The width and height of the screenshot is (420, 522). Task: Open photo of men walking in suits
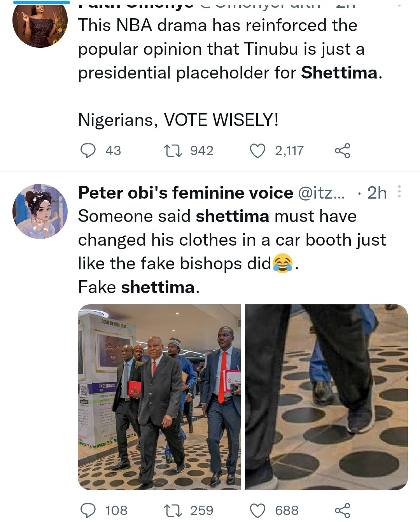[x=159, y=397]
